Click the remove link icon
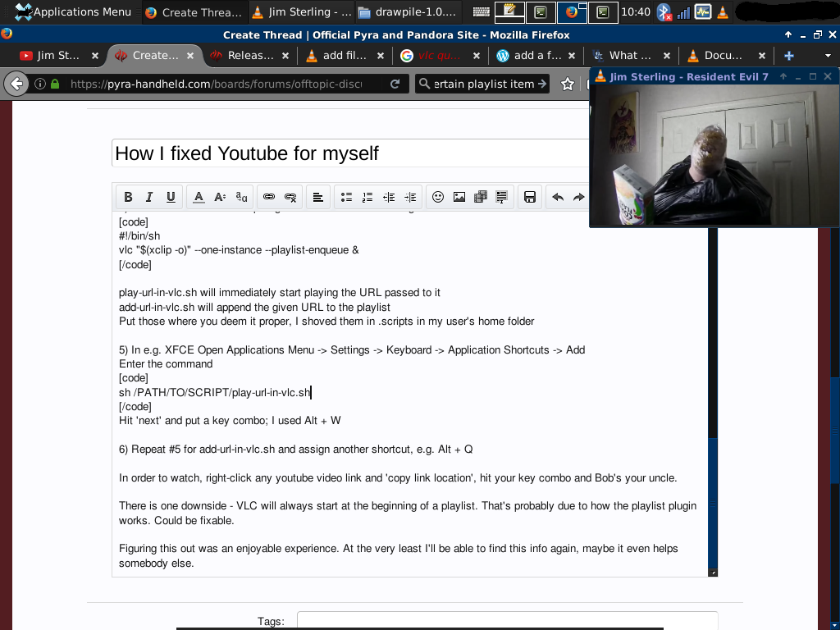 [290, 197]
